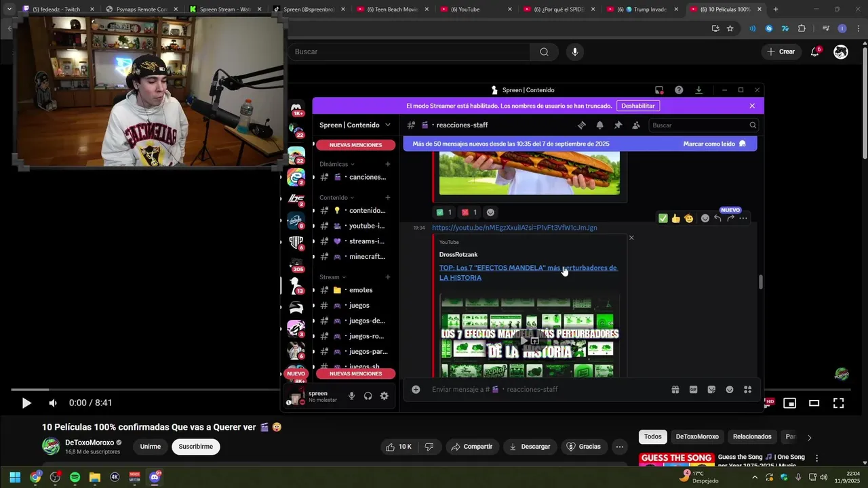Toggle Discord microphone mute
Viewport: 868px width, 488px height.
click(x=351, y=396)
